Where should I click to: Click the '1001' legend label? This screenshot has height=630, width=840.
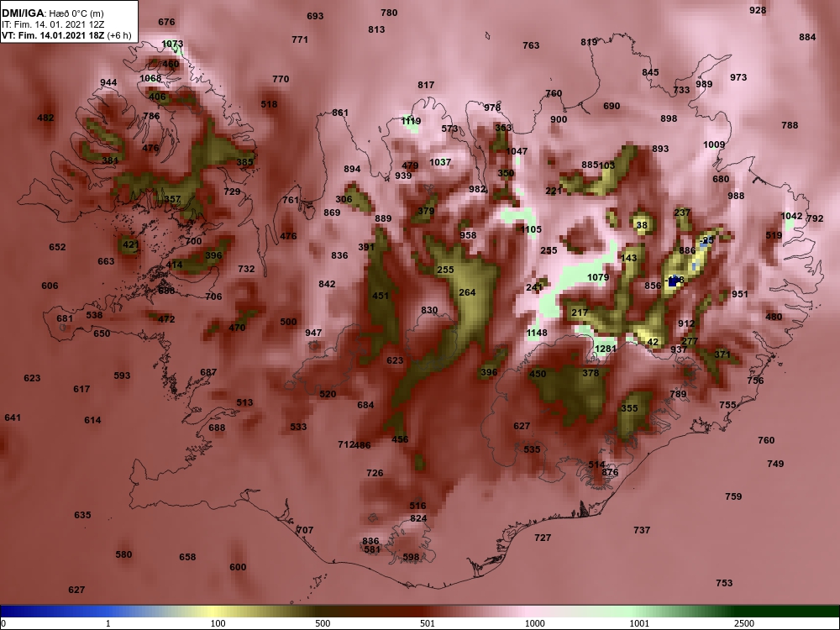(639, 623)
